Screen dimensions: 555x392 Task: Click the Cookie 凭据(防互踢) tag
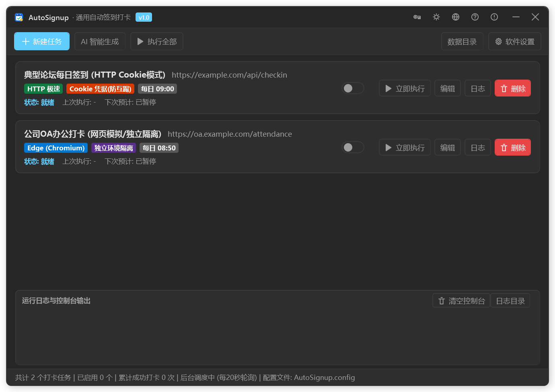100,89
